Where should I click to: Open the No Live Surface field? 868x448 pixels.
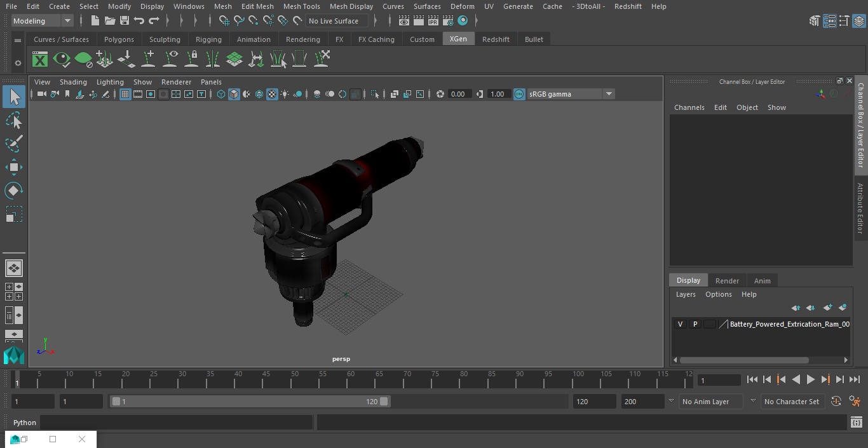pos(337,21)
